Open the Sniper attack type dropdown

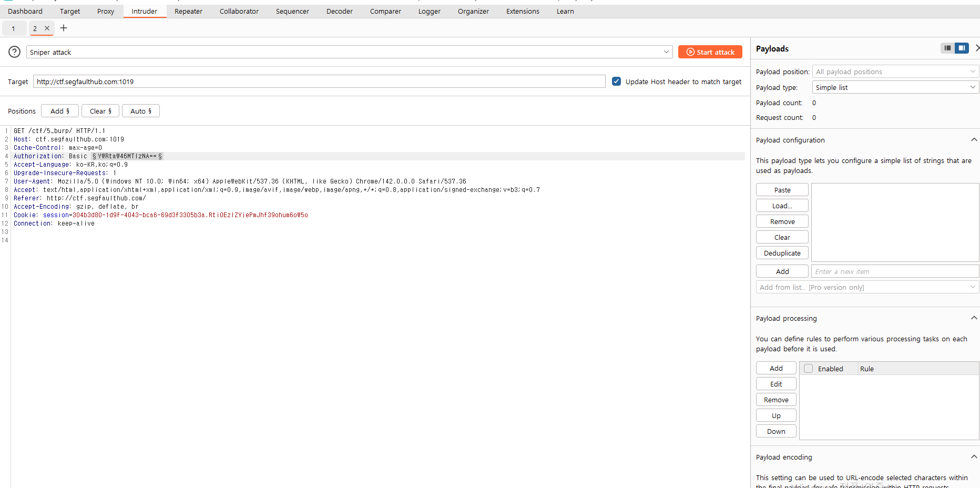[x=349, y=52]
